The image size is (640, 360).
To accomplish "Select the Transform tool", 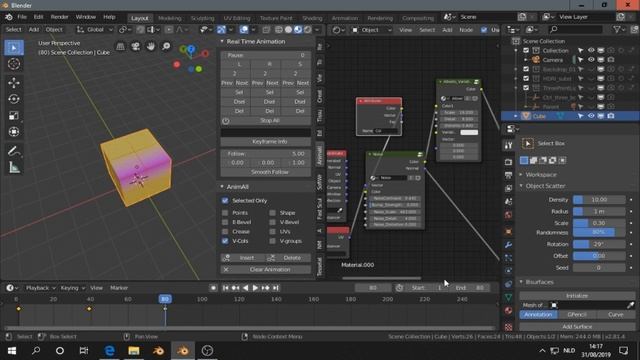I will coord(14,132).
